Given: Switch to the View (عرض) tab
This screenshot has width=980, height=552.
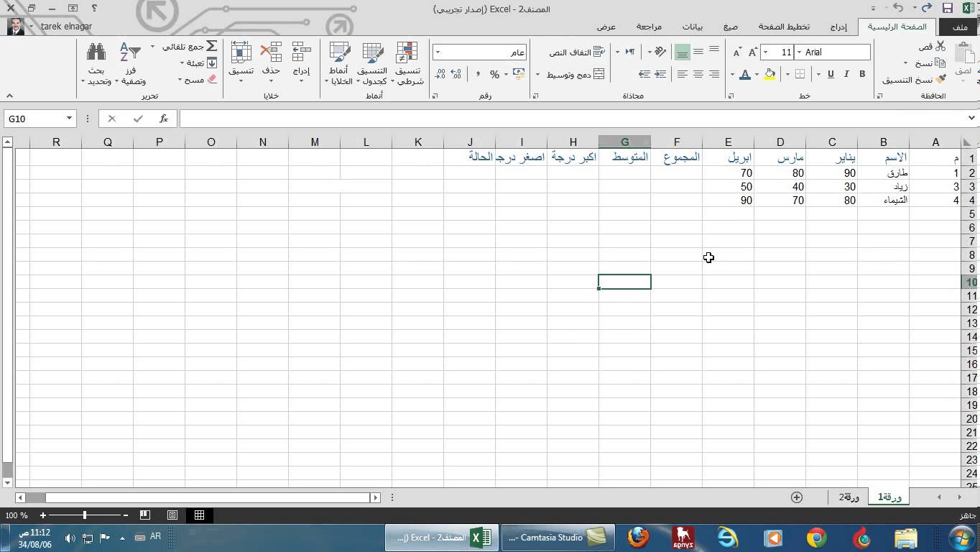Looking at the screenshot, I should [x=606, y=27].
